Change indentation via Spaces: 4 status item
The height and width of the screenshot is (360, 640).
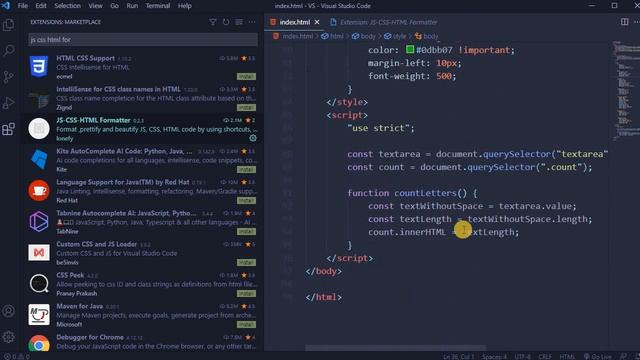click(495, 357)
